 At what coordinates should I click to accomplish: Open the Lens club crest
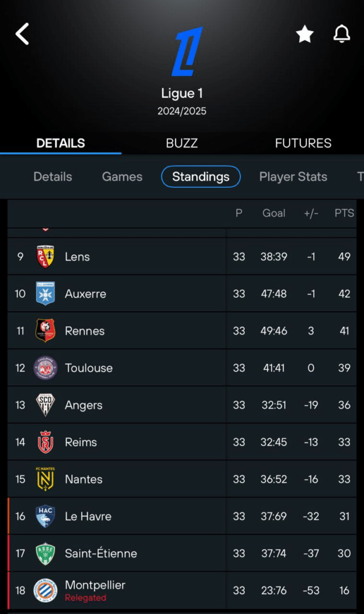[46, 257]
